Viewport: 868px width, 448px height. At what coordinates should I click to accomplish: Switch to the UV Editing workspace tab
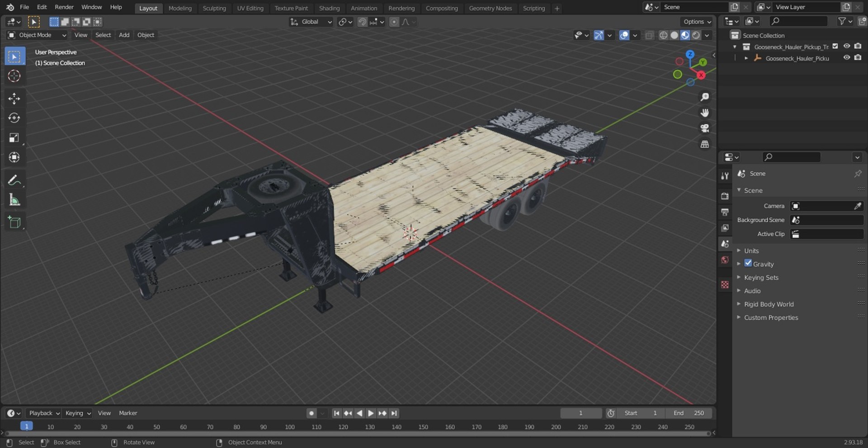pos(250,8)
